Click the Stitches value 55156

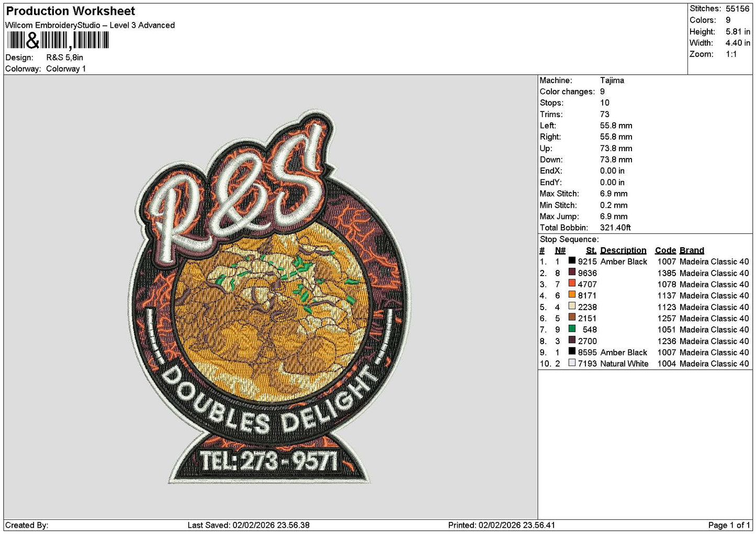click(x=738, y=9)
